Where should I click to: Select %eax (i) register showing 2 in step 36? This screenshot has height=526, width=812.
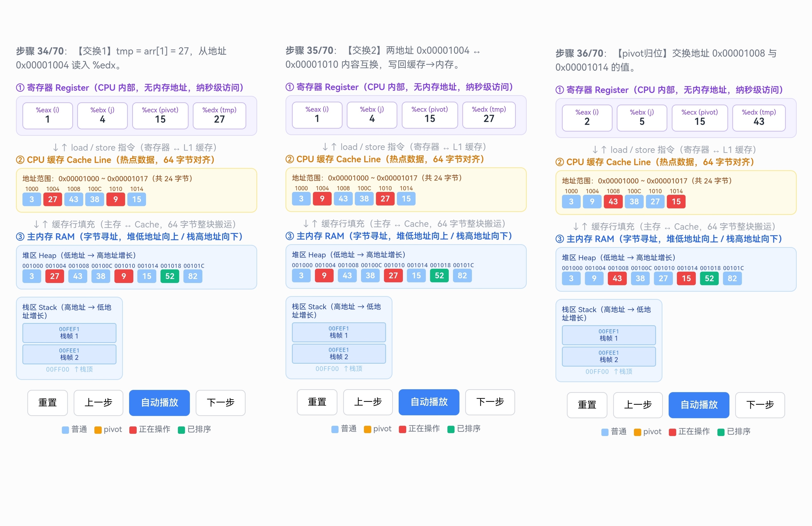coord(587,118)
